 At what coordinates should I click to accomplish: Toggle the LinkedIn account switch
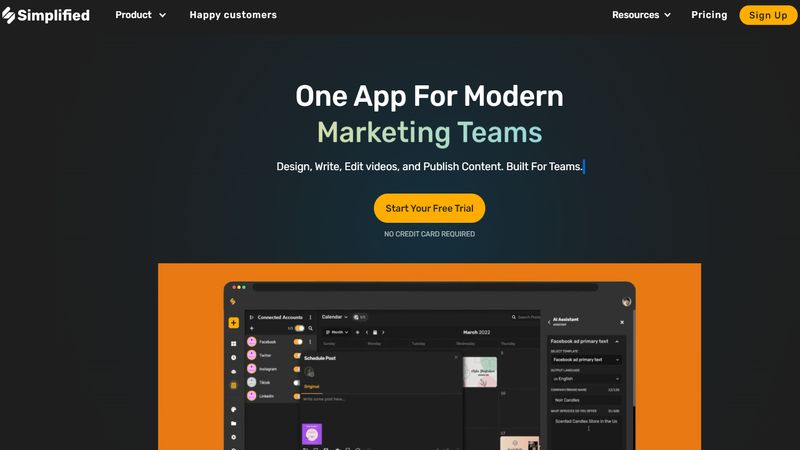(x=297, y=396)
